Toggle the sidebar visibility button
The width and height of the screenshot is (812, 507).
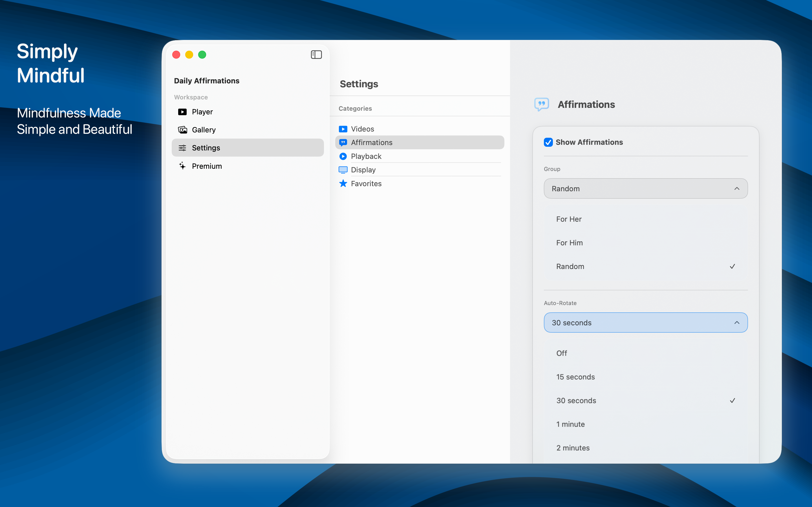(x=316, y=54)
